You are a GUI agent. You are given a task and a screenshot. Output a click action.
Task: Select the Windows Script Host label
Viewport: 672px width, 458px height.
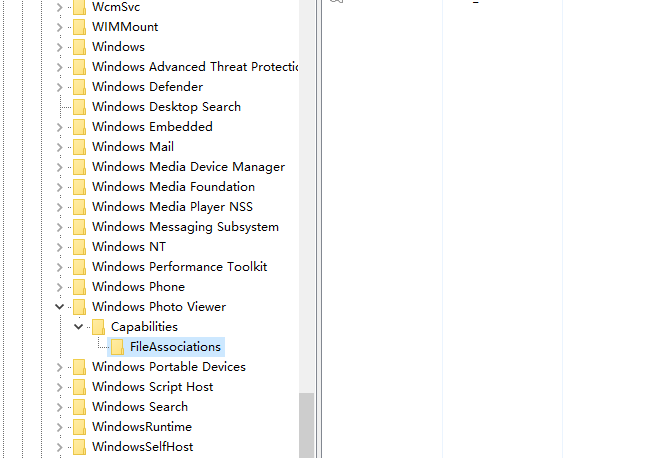153,386
